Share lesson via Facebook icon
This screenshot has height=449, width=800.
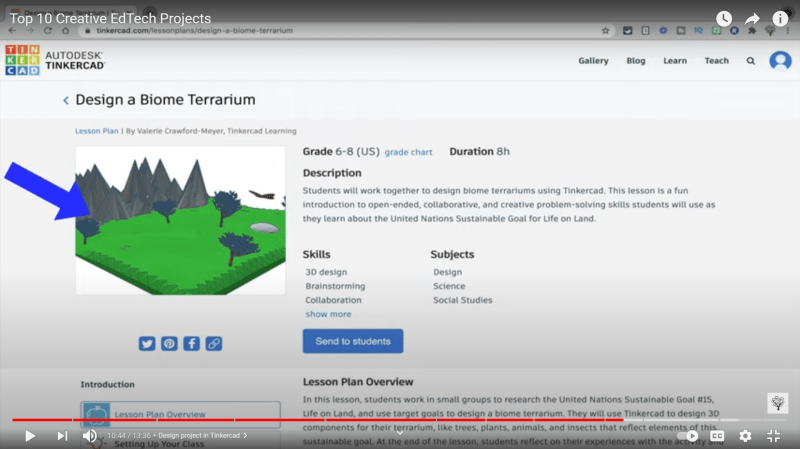pos(191,343)
